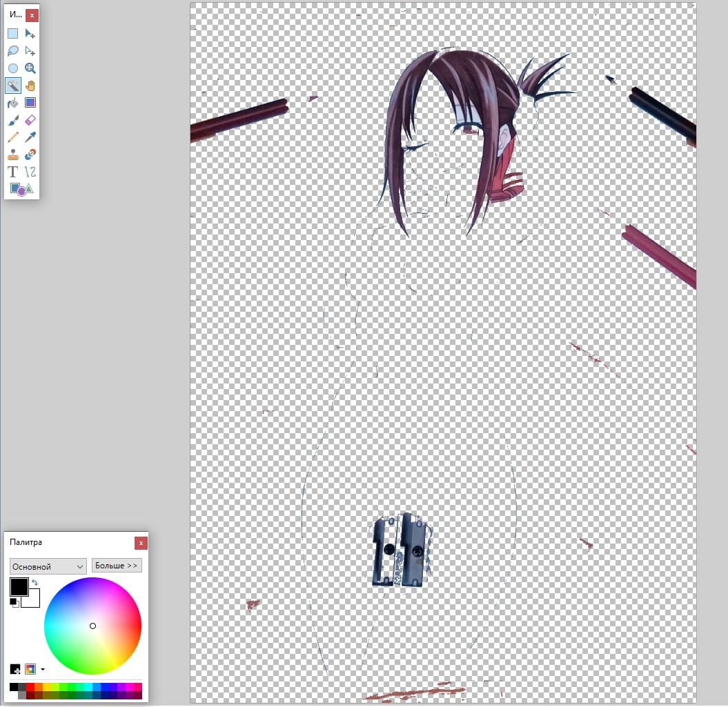Close the Палитра window

[x=141, y=543]
